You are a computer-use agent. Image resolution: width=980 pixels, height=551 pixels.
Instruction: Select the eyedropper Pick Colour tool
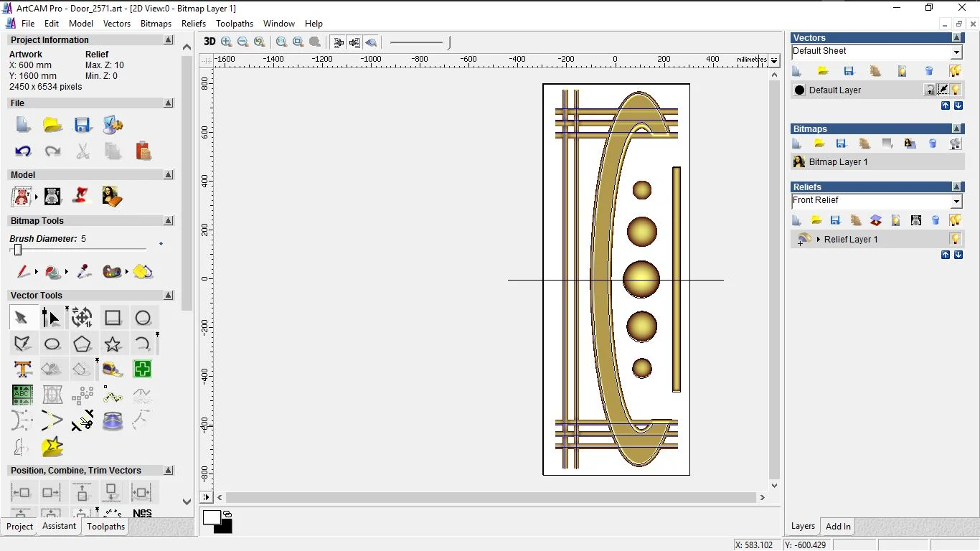[x=84, y=272]
